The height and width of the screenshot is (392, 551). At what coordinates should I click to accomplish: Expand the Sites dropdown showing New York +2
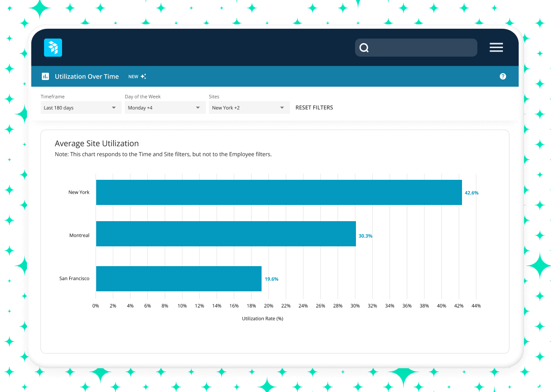click(249, 108)
